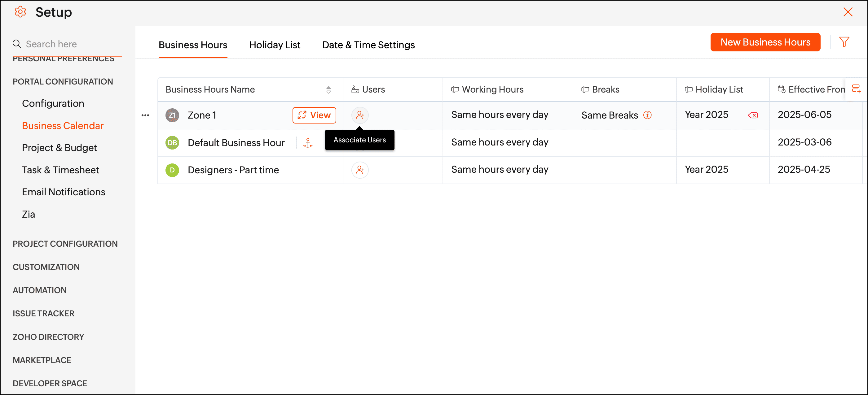The height and width of the screenshot is (395, 868).
Task: Click New Business Hours button
Action: 765,42
